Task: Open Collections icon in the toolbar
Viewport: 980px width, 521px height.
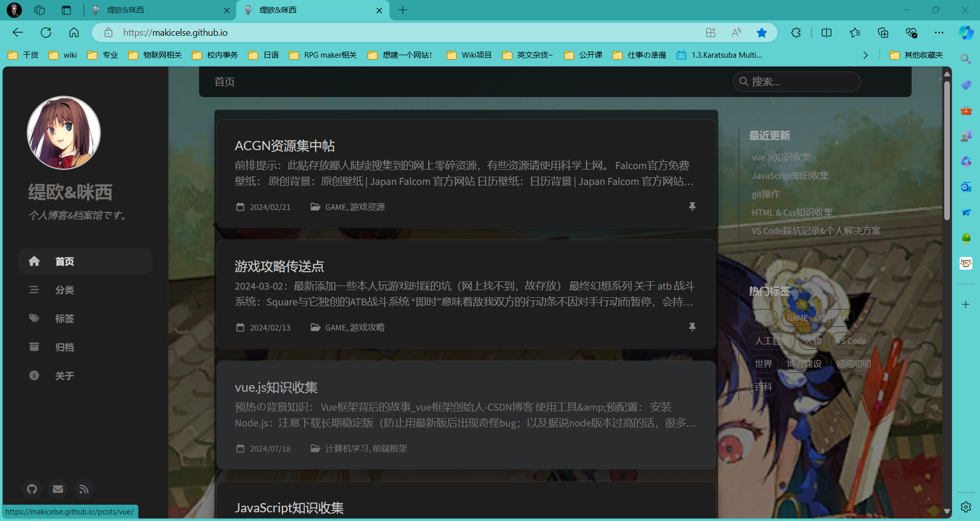Action: 883,33
